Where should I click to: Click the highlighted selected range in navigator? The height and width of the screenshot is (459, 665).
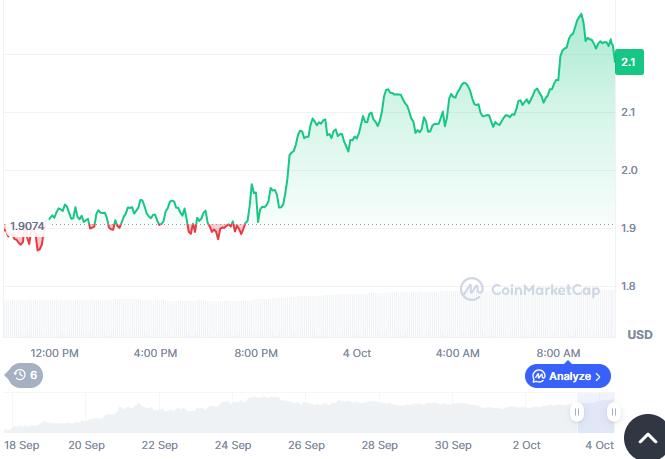[x=595, y=412]
